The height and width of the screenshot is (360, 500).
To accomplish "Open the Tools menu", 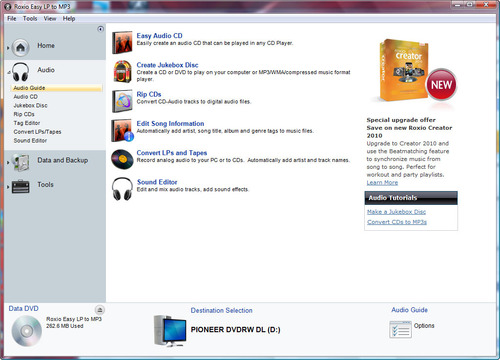I will click(x=30, y=19).
